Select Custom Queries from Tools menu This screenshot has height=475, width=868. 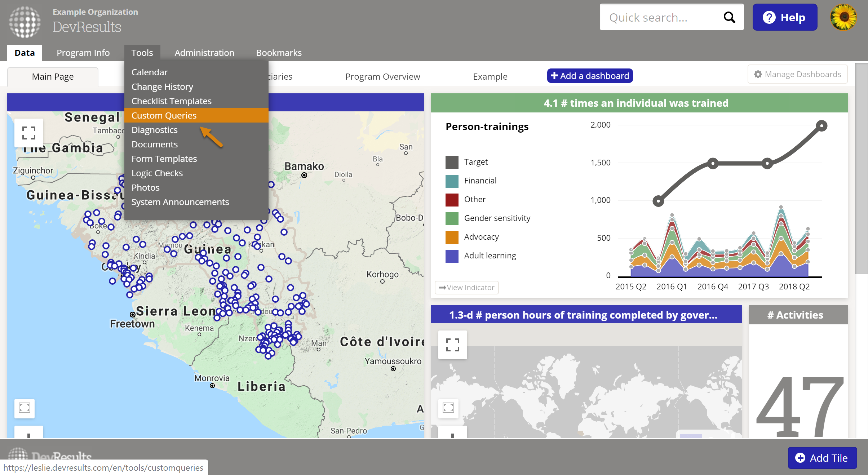coord(164,115)
